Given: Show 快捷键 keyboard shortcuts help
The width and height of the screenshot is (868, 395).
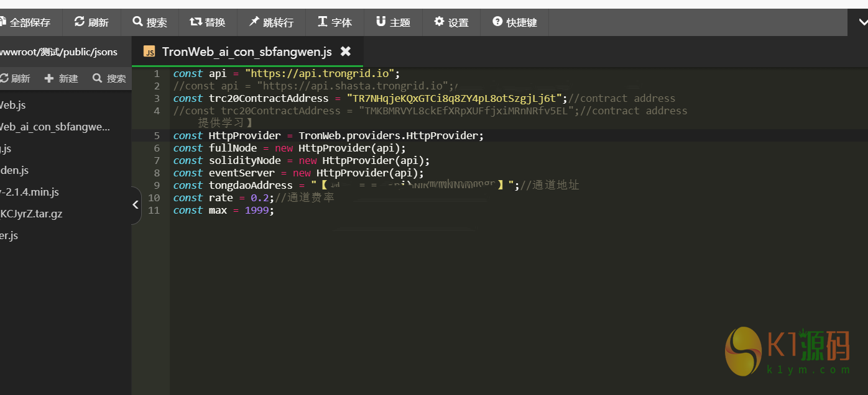Looking at the screenshot, I should (x=515, y=22).
